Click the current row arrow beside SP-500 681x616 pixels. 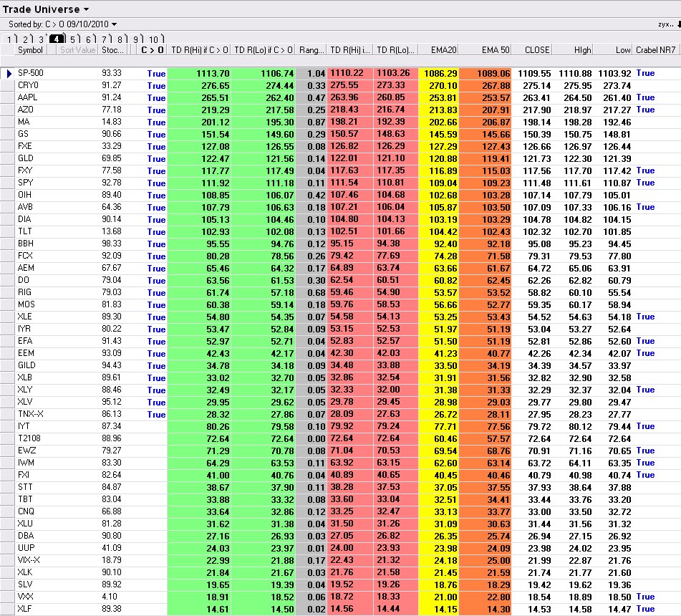[x=8, y=73]
